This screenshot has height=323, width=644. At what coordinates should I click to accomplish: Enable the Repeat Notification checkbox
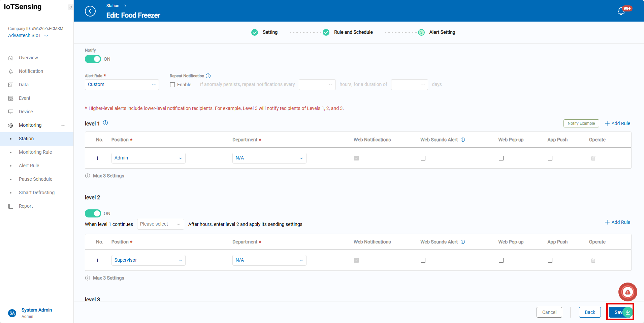click(172, 85)
